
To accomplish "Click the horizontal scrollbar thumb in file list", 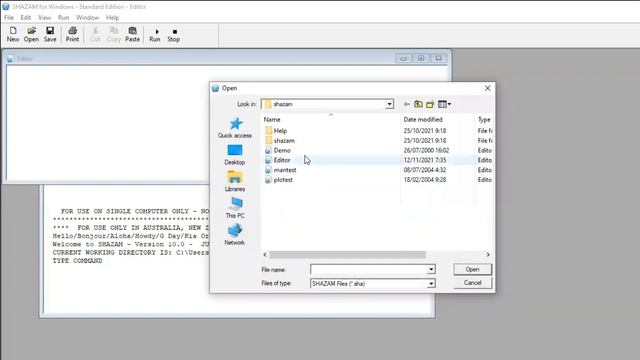I will pyautogui.click(x=347, y=255).
